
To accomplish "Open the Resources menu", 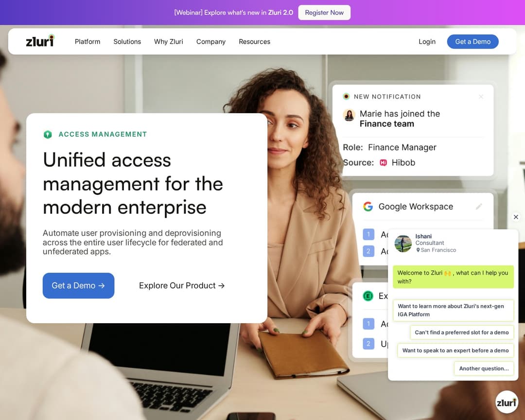I will 254,41.
